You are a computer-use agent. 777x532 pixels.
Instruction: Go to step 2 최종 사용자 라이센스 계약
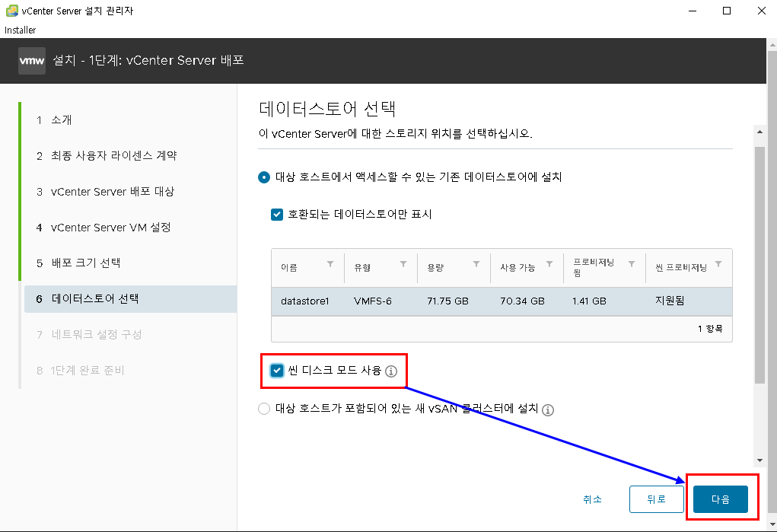pos(107,156)
